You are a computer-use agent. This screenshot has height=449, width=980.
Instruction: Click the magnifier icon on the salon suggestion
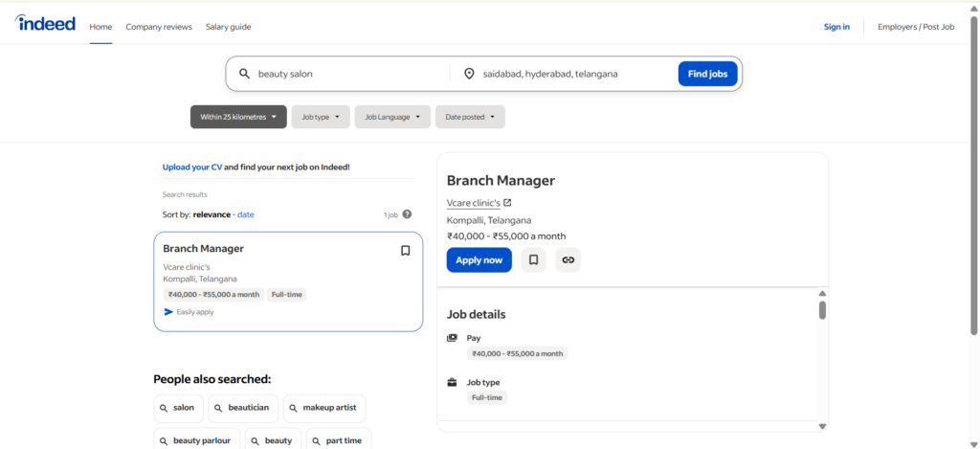click(164, 408)
